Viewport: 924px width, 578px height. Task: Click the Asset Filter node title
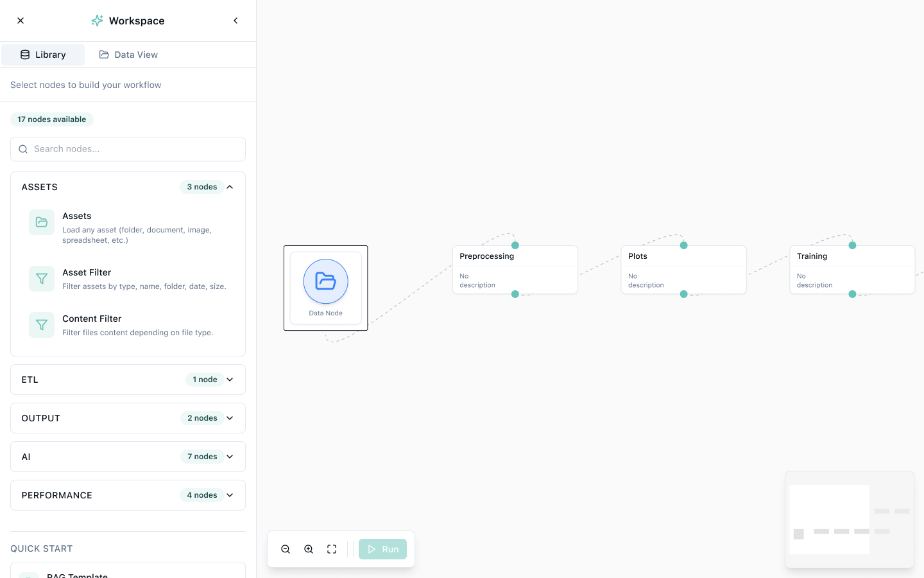(87, 272)
